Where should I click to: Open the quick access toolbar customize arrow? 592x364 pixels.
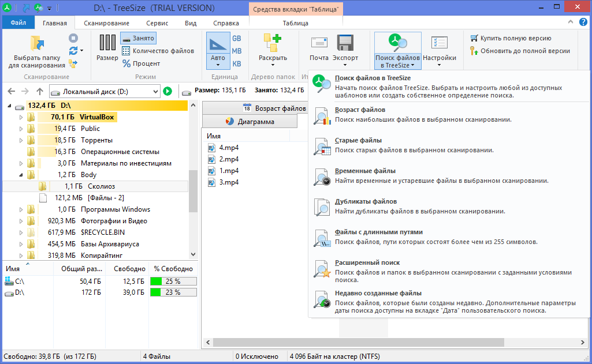(x=50, y=8)
